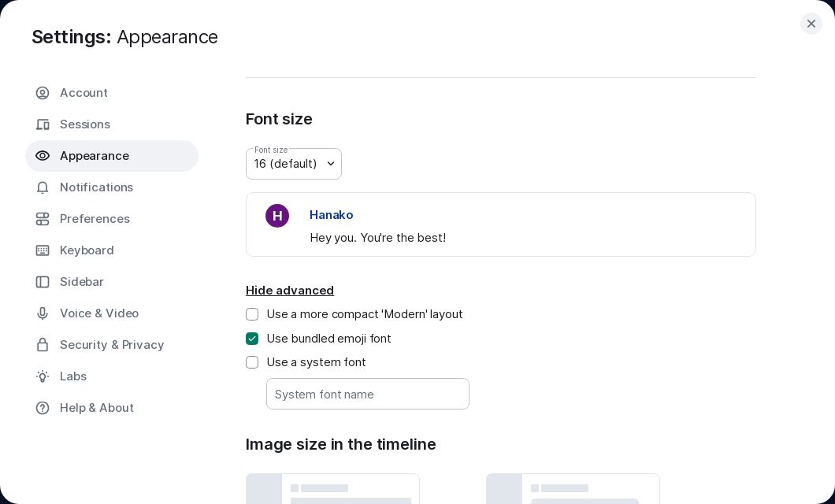The height and width of the screenshot is (504, 835).
Task: Select the Appearance tab label
Action: coord(95,156)
